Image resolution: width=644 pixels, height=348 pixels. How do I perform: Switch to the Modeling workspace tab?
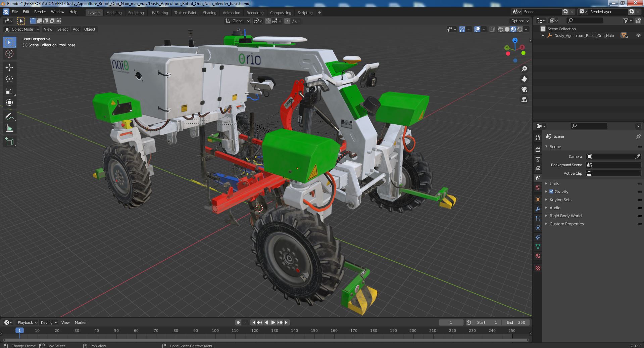(114, 13)
